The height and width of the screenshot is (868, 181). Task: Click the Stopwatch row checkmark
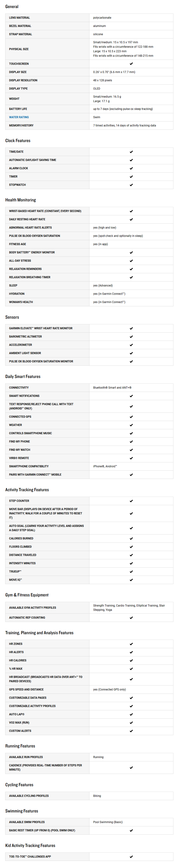pos(131,185)
